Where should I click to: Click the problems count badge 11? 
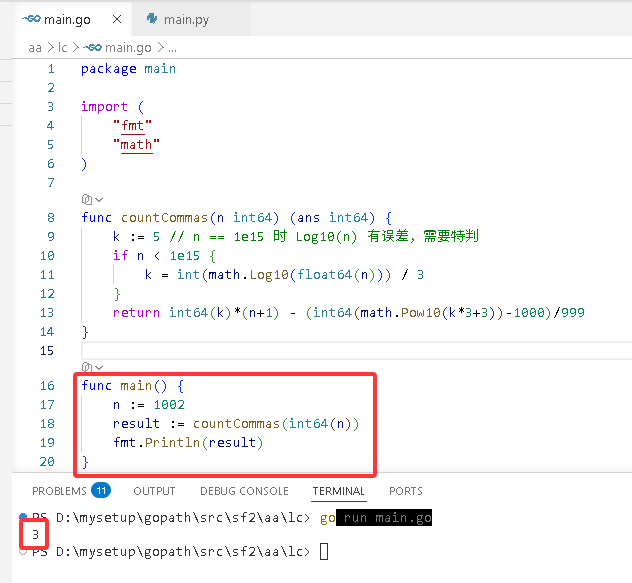click(x=101, y=490)
